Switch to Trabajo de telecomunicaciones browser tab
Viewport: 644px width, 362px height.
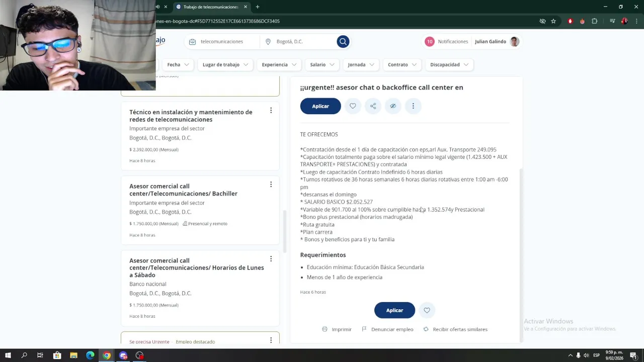(x=210, y=7)
